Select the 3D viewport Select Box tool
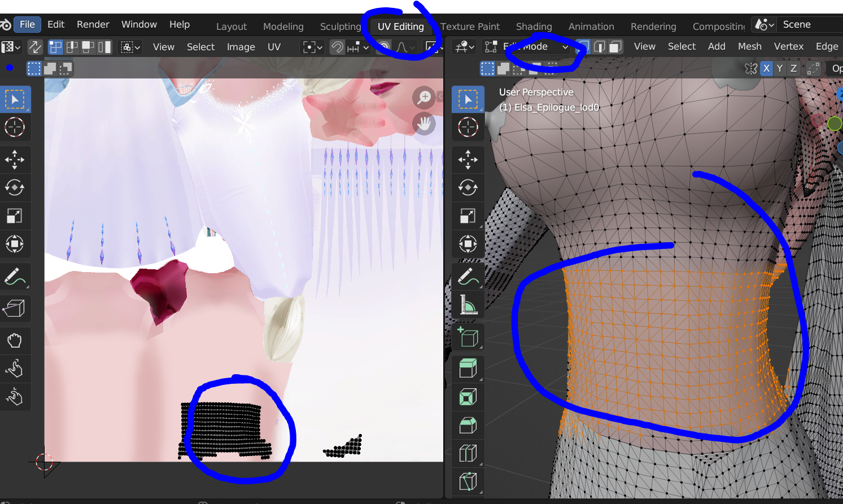This screenshot has height=504, width=843. click(468, 99)
